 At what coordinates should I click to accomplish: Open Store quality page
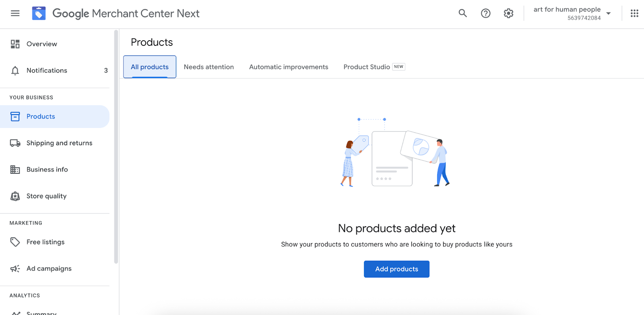point(55,196)
